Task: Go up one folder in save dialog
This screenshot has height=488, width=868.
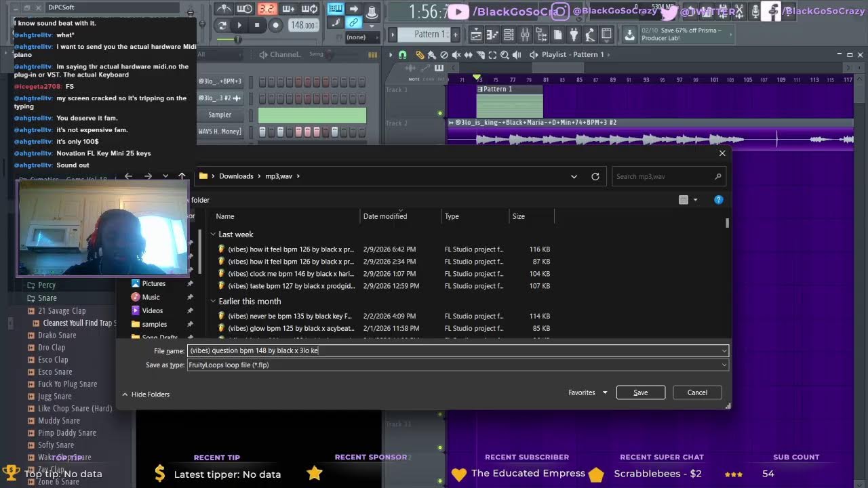Action: [182, 176]
